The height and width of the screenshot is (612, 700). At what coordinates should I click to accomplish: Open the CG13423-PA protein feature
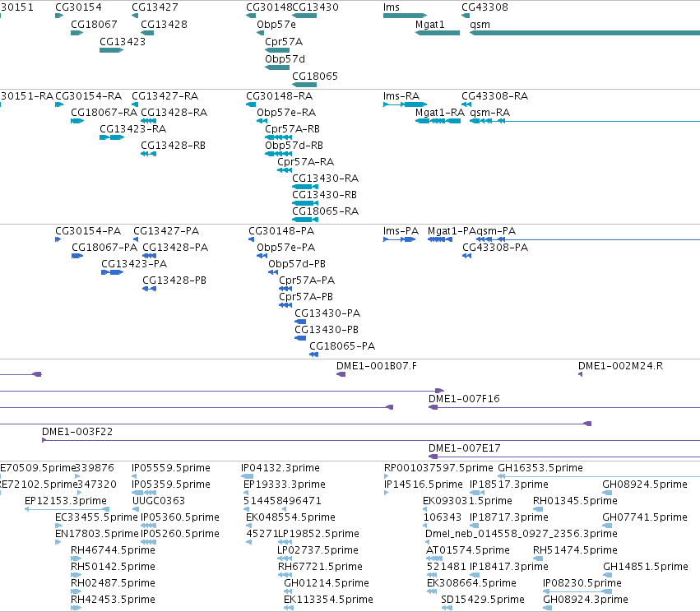pyautogui.click(x=112, y=272)
